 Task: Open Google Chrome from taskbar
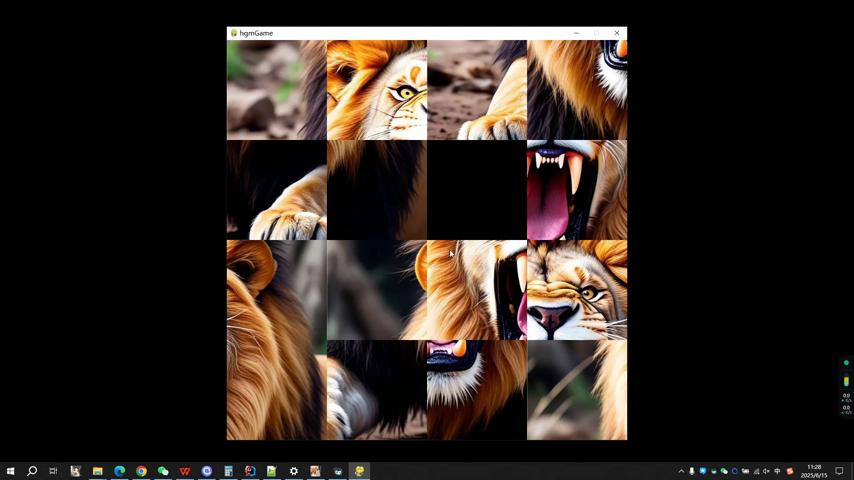pos(141,471)
